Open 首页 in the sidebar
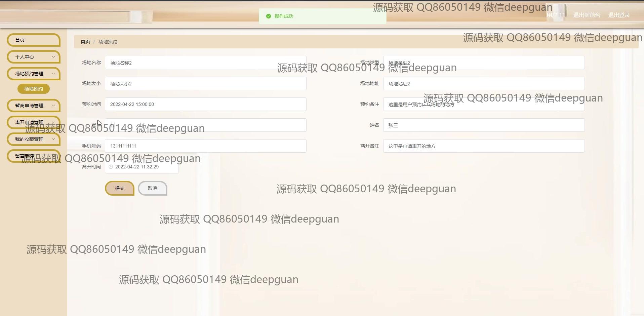Screen dimensions: 644x316 click(x=34, y=40)
